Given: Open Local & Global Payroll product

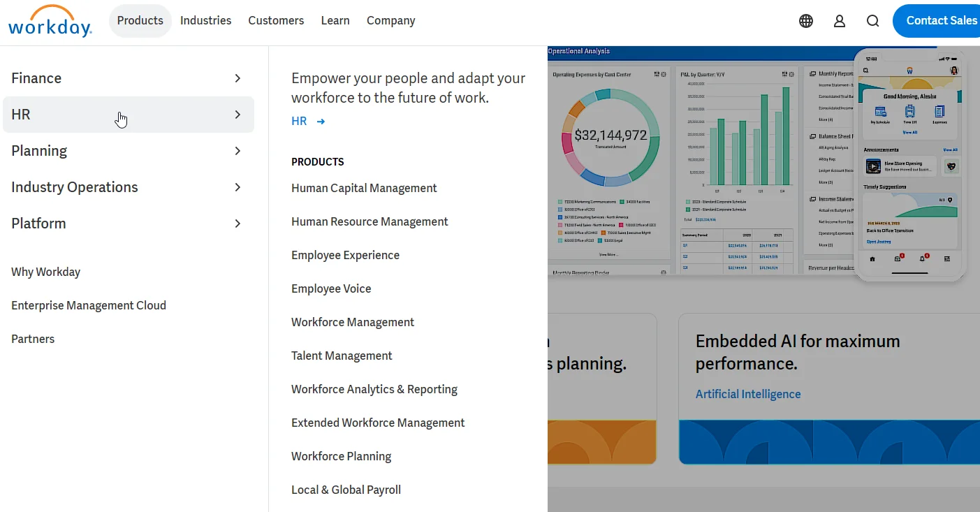Looking at the screenshot, I should (x=346, y=490).
